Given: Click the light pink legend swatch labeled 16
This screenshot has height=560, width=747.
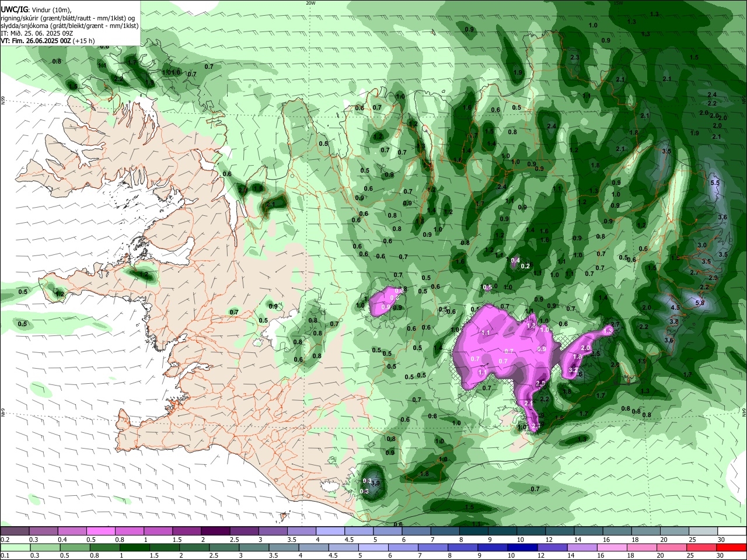Looking at the screenshot, I should click(x=612, y=548).
